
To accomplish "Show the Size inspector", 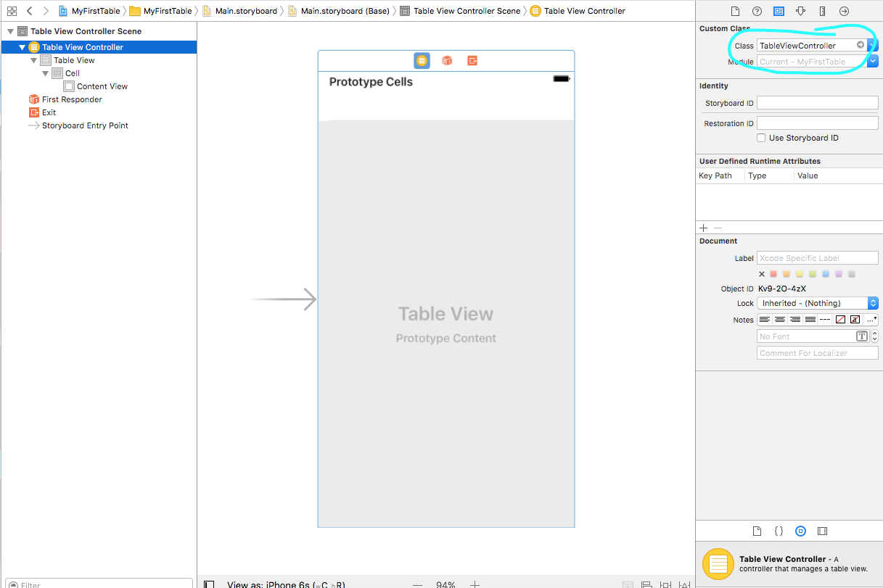I will (x=822, y=11).
